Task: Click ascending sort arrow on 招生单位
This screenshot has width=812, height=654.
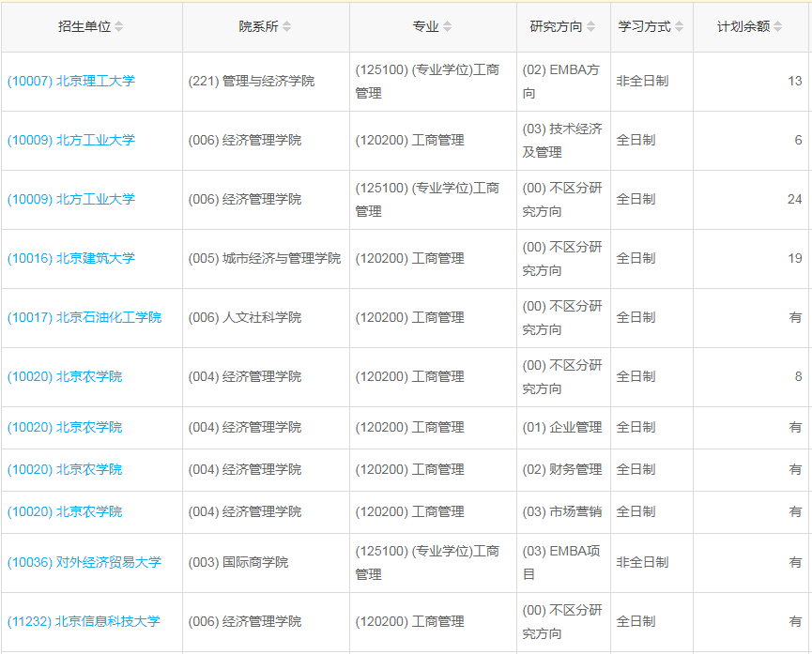Action: 118,23
